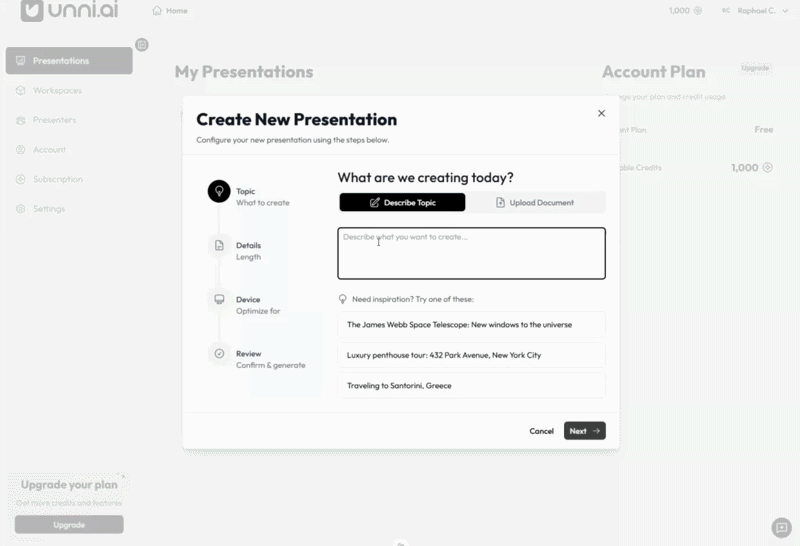Open Settings in the sidebar
The height and width of the screenshot is (546, 800).
click(69, 209)
